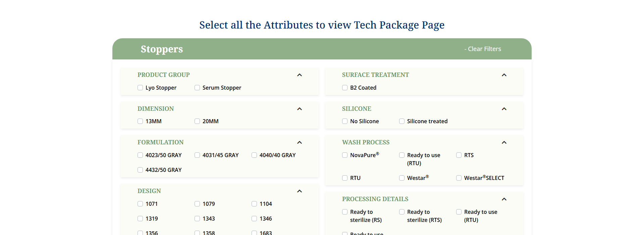
Task: Select the No Silicone checkbox
Action: 345,121
